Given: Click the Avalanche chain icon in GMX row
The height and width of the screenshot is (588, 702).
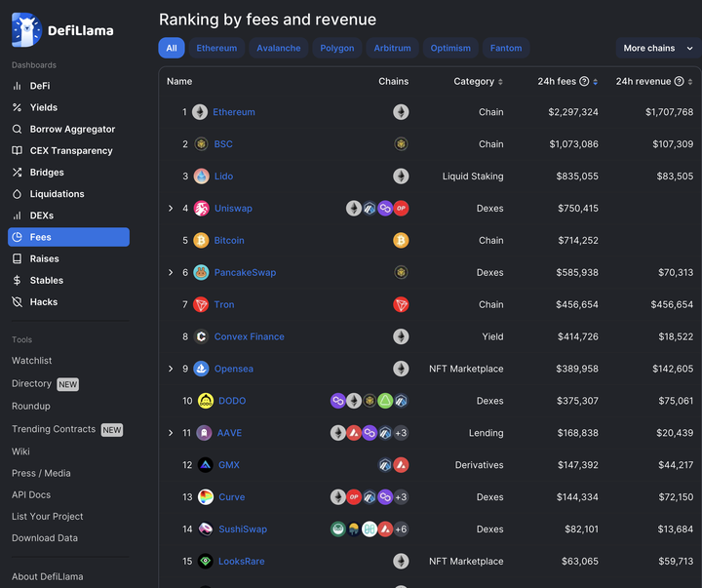Looking at the screenshot, I should pyautogui.click(x=401, y=465).
